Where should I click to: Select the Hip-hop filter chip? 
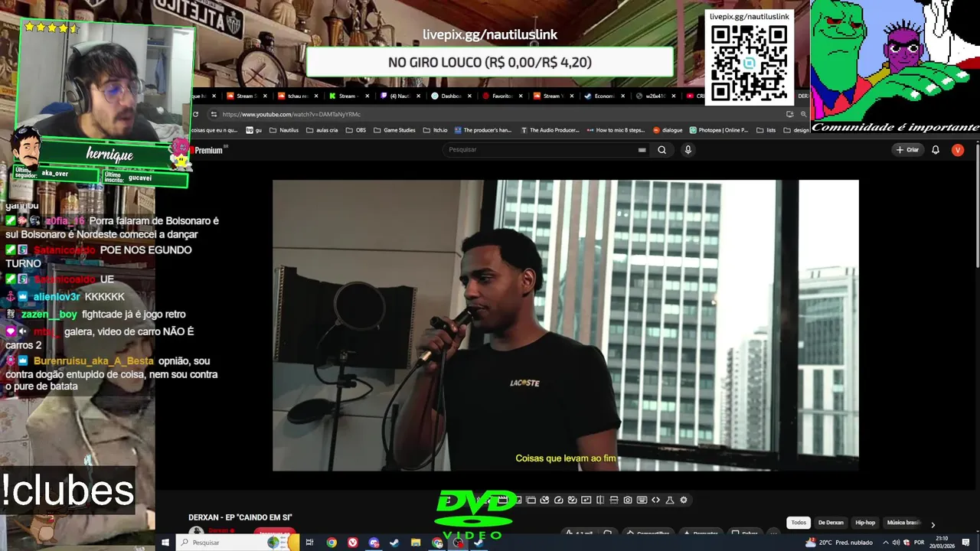(x=865, y=523)
